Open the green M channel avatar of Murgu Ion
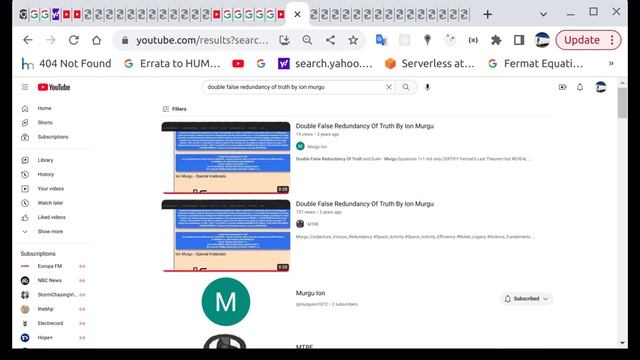640x360 pixels. [226, 302]
